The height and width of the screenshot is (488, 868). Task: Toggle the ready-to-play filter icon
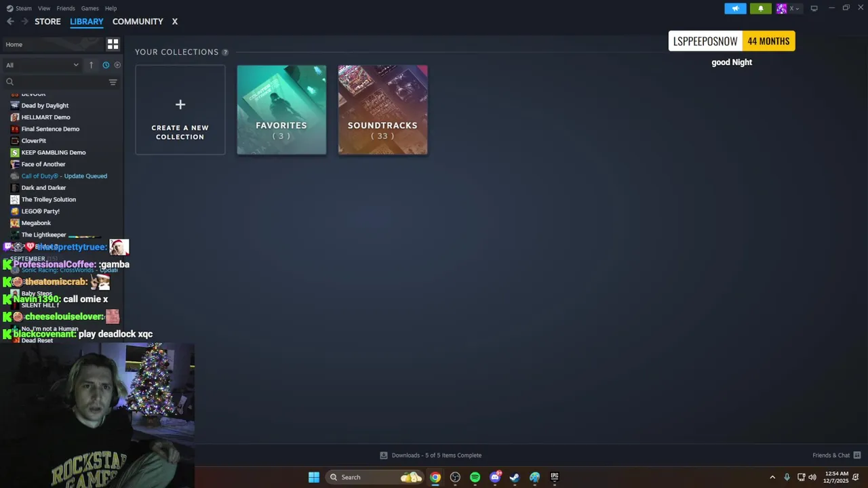point(117,65)
